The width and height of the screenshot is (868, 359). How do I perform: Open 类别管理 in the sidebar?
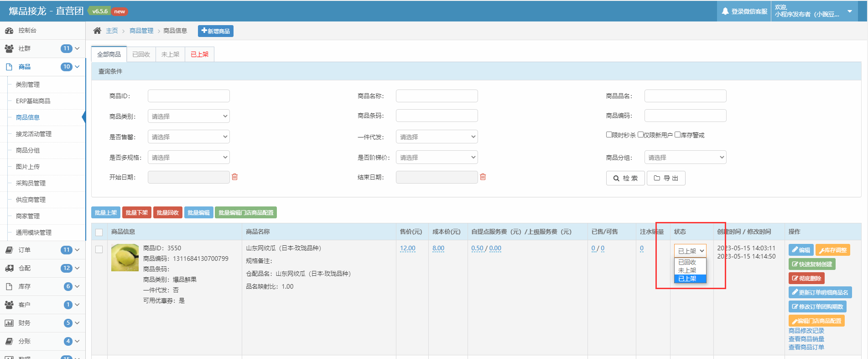pyautogui.click(x=28, y=84)
